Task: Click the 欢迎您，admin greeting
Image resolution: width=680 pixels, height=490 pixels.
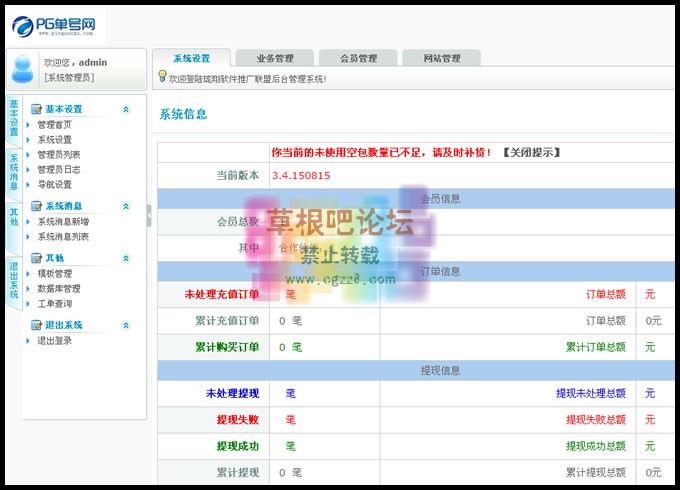Action: [75, 62]
